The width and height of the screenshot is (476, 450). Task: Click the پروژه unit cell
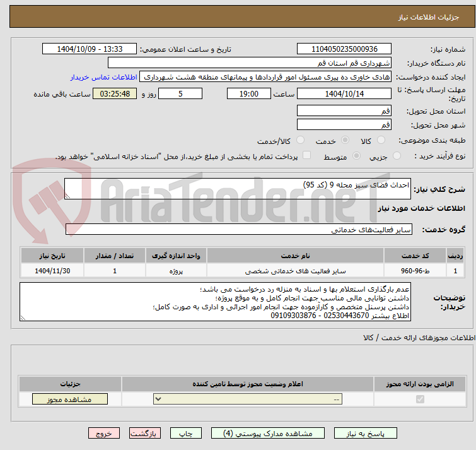point(176,270)
